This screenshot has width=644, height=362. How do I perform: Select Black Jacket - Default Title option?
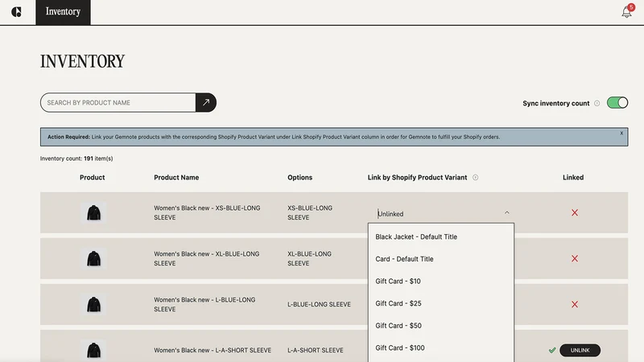point(440,237)
